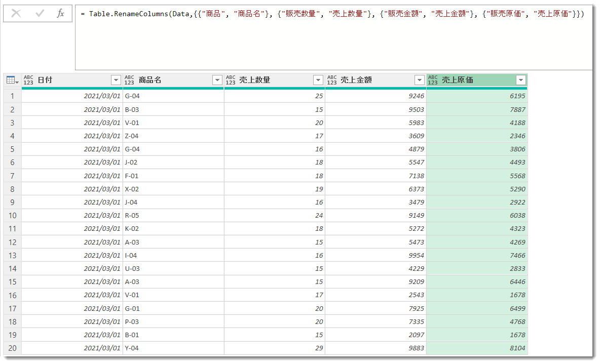Screen dimensions: 600x364
Task: Click sales amount 9503 in row 2
Action: (x=376, y=109)
